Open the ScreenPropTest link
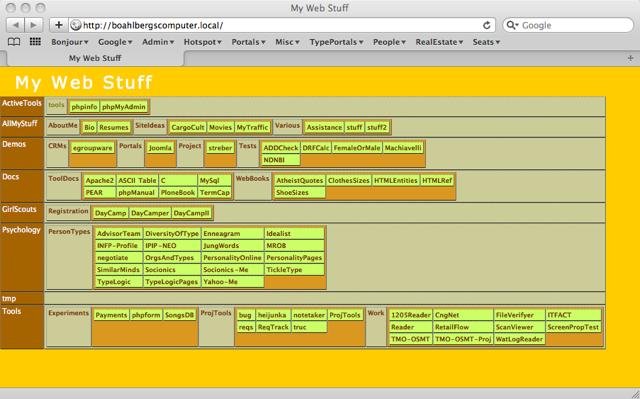 pos(573,327)
